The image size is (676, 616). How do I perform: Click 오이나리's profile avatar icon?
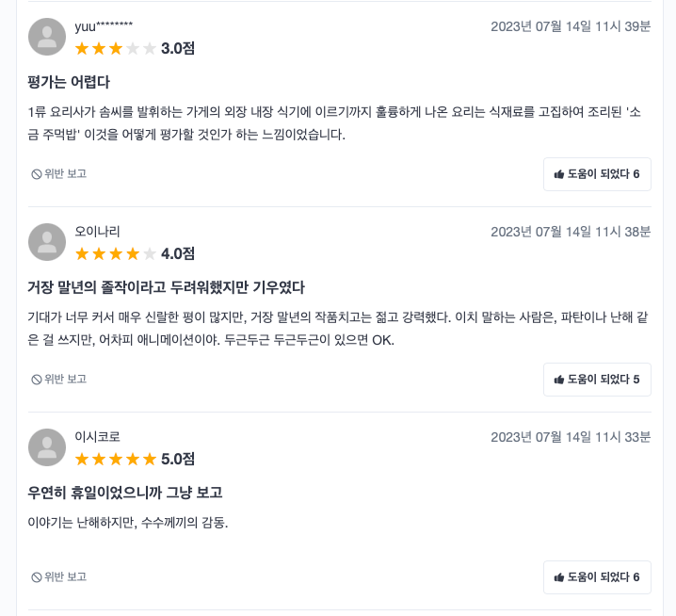[47, 242]
